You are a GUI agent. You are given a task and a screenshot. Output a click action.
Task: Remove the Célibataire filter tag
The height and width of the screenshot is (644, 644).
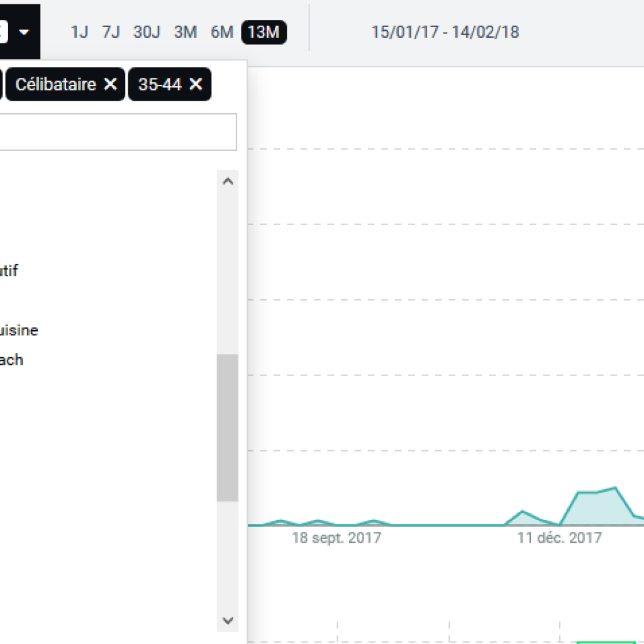[x=110, y=84]
